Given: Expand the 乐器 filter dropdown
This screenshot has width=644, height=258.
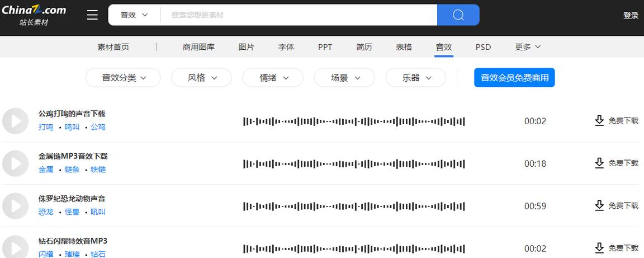Looking at the screenshot, I should pyautogui.click(x=416, y=78).
